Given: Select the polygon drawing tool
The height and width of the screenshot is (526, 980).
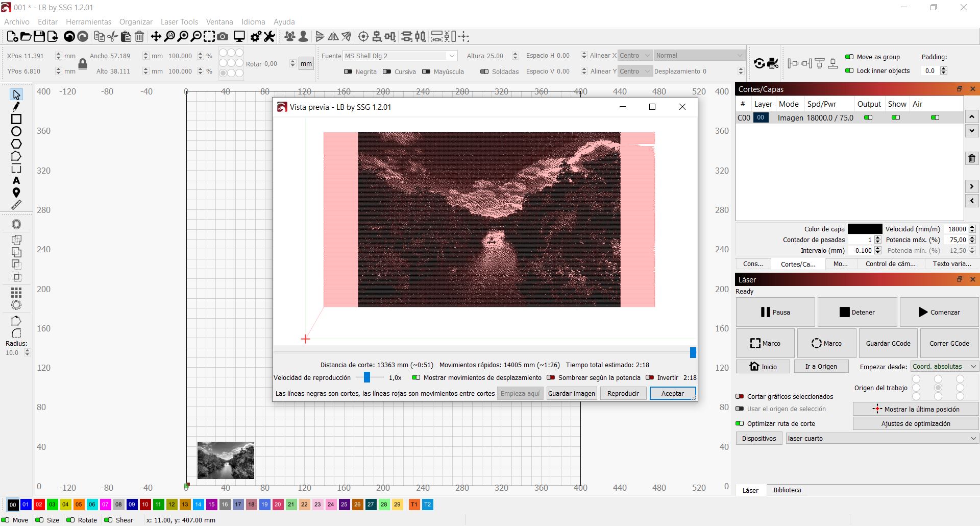Looking at the screenshot, I should pos(16,144).
